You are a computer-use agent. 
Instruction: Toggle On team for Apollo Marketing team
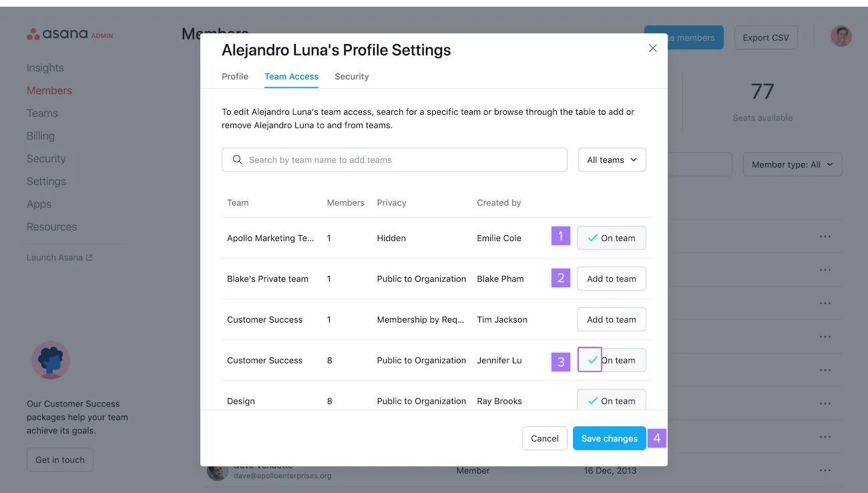coord(611,238)
